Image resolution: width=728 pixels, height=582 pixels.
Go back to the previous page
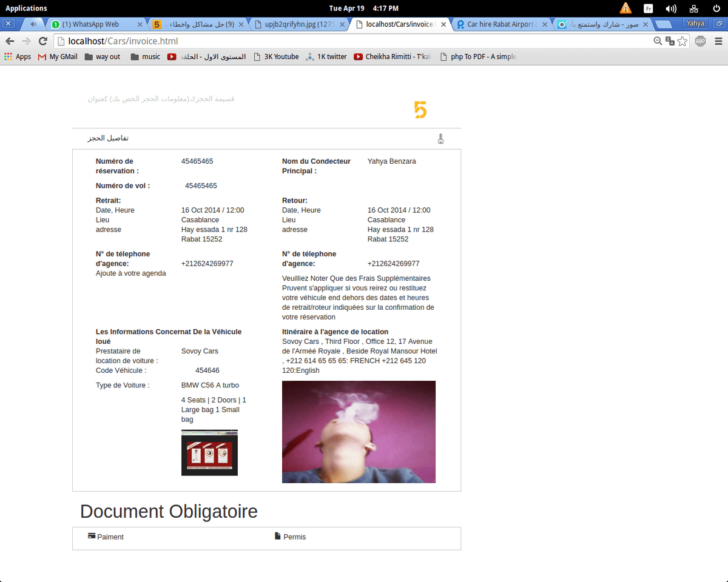click(x=10, y=41)
